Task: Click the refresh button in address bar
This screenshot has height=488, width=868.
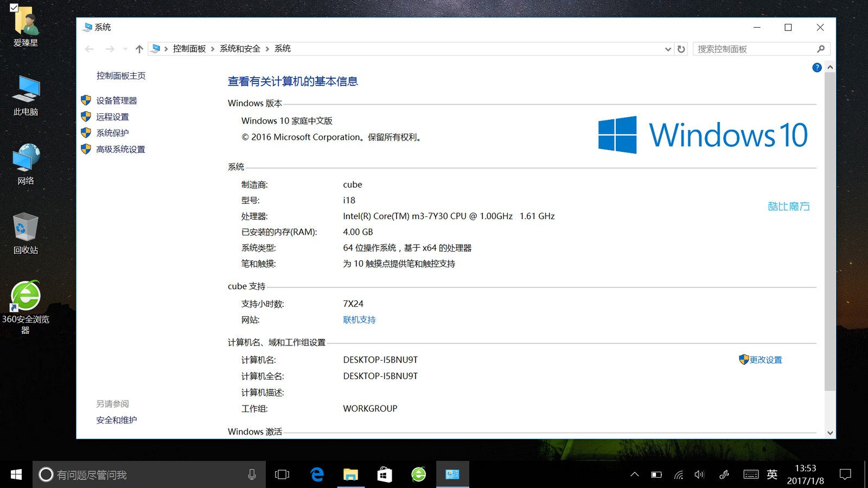Action: pos(681,49)
